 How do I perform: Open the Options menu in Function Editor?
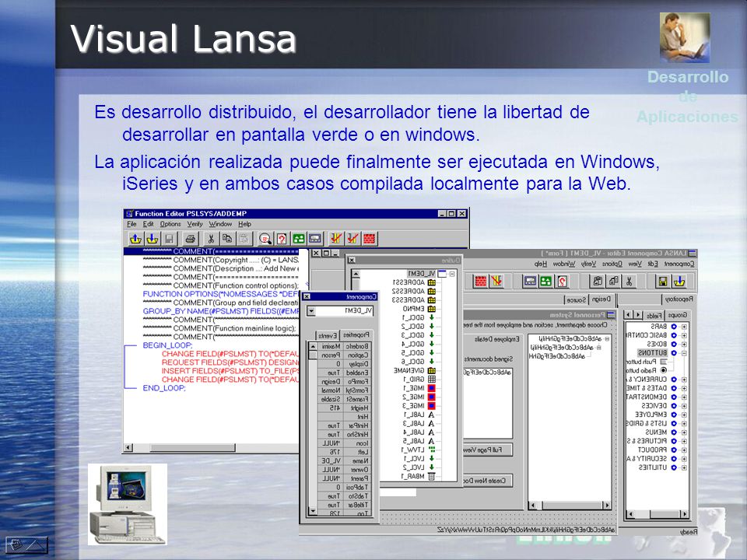tap(170, 224)
